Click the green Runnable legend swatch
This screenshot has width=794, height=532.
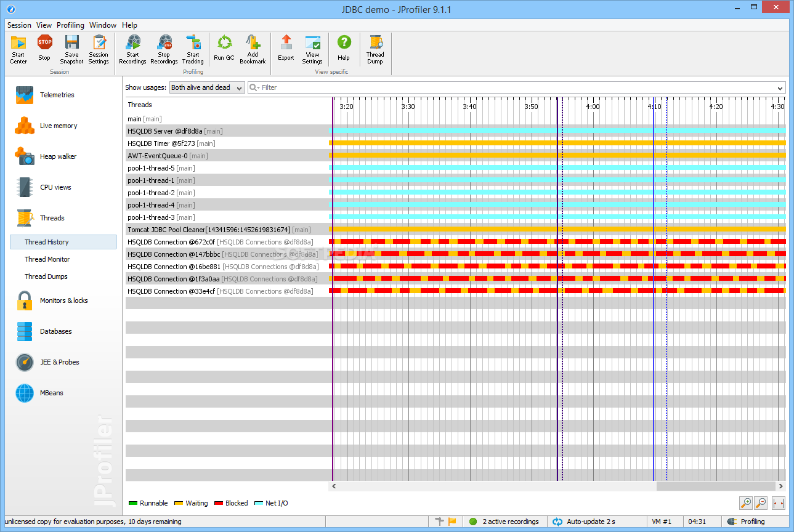(x=132, y=503)
